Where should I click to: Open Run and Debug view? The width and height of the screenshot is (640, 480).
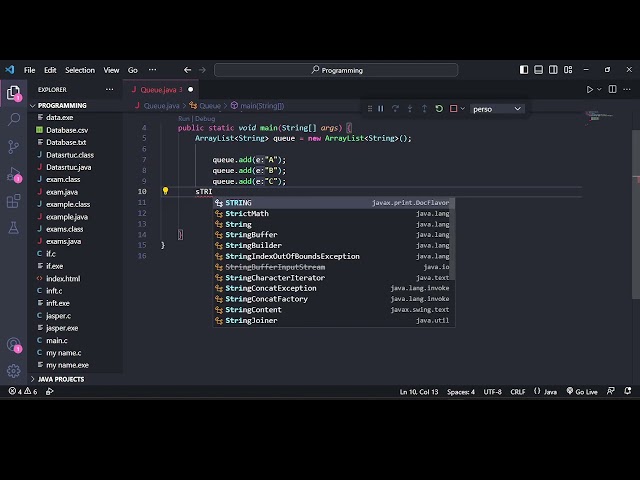(x=13, y=174)
